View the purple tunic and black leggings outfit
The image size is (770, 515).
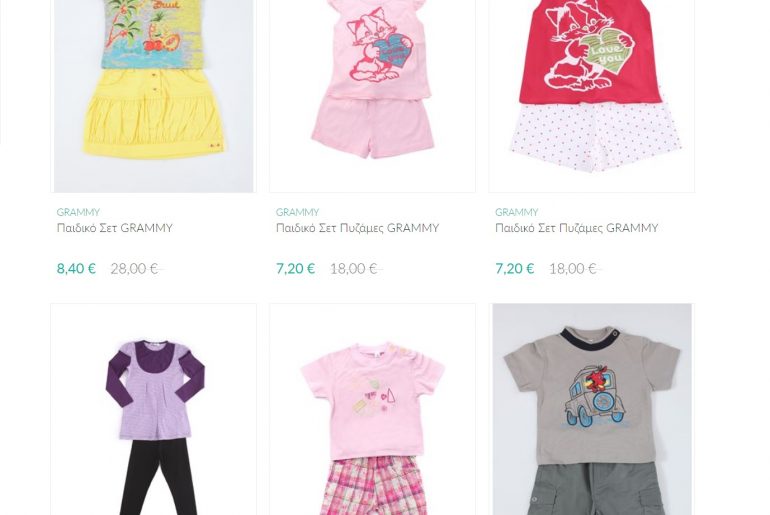(154, 409)
